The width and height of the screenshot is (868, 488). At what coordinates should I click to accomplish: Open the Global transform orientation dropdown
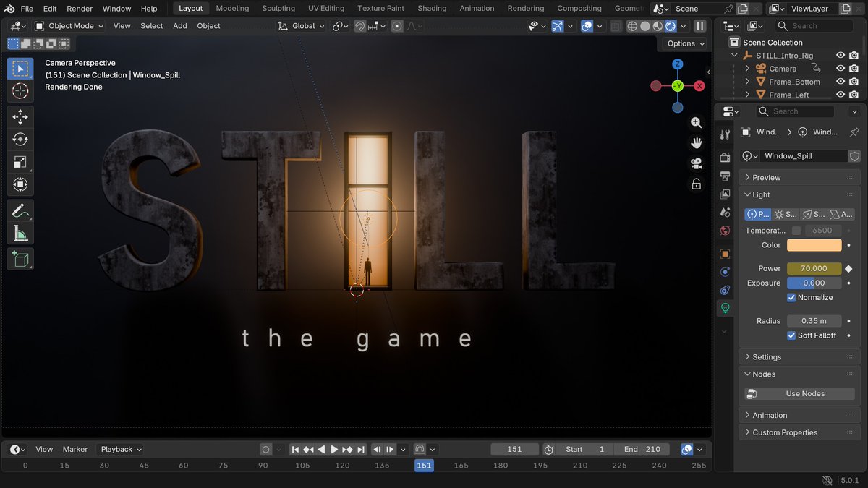point(302,26)
